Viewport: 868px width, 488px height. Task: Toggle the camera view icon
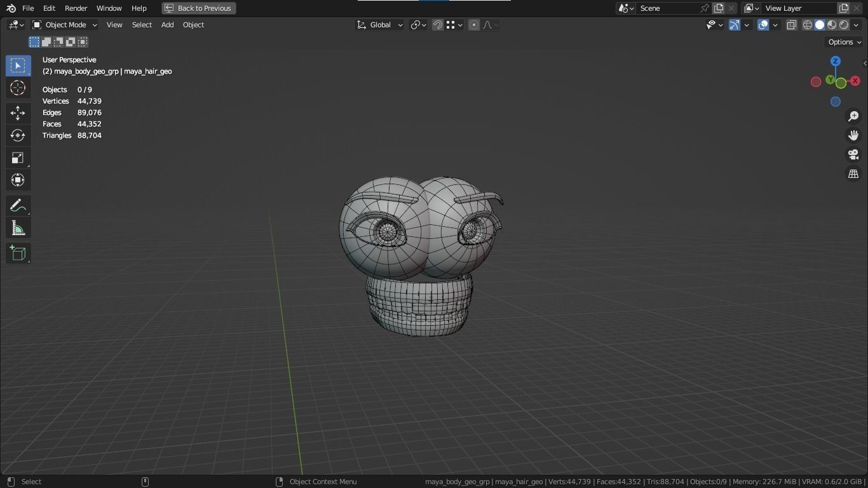[853, 154]
